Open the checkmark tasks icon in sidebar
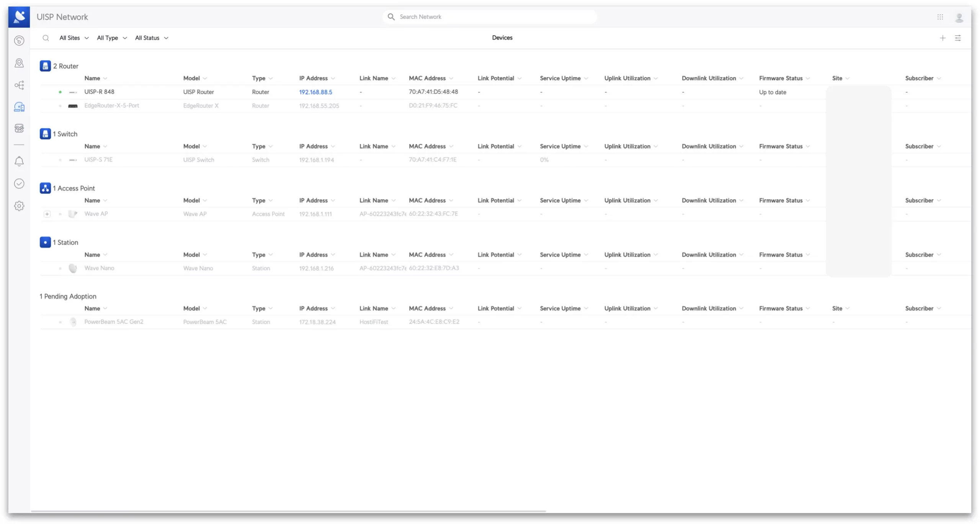This screenshot has width=980, height=524. coord(19,184)
